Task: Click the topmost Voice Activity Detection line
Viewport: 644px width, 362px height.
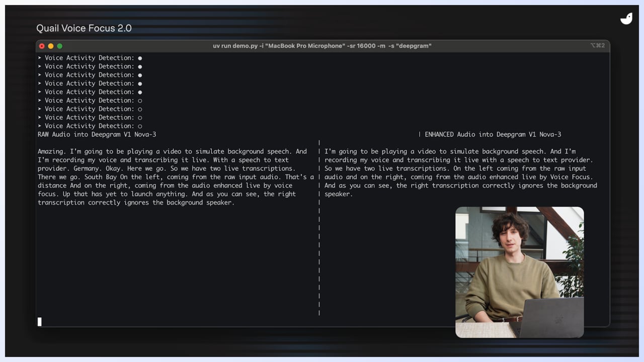Action: pyautogui.click(x=90, y=58)
